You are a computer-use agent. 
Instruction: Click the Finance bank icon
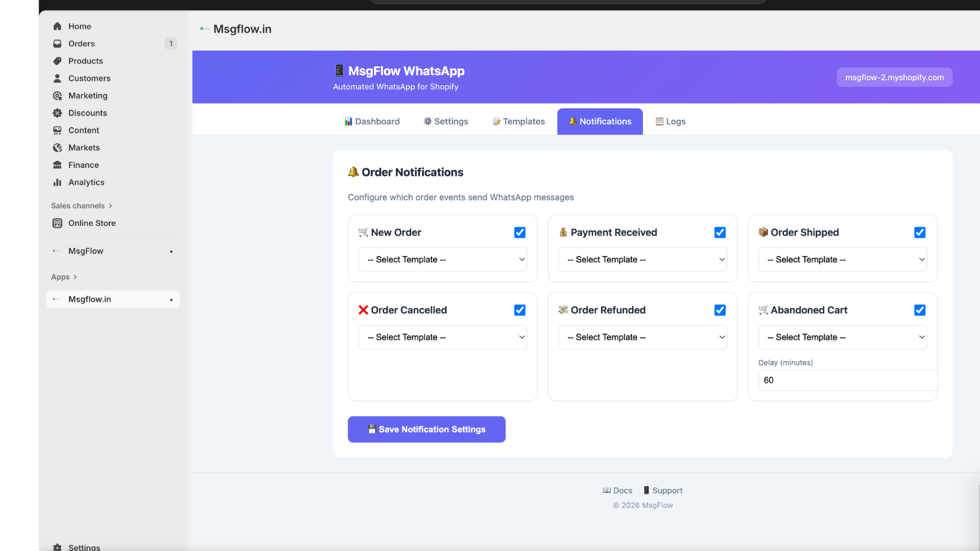[57, 165]
